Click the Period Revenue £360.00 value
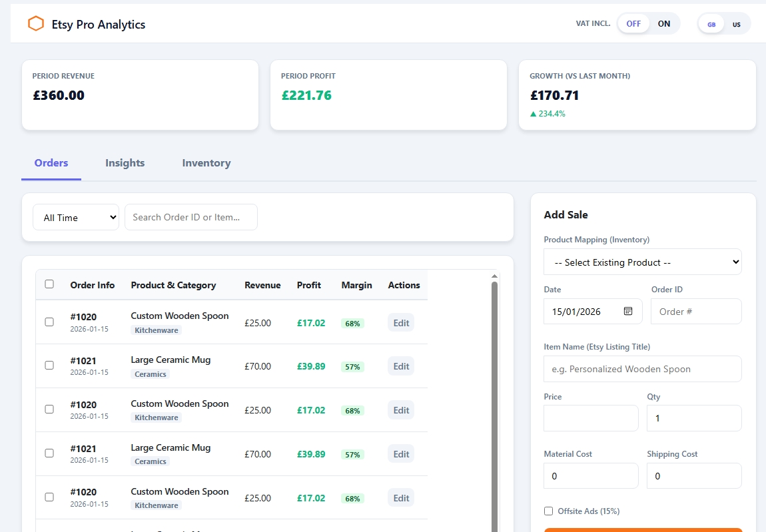Screen dimensions: 766x532 (x=59, y=95)
